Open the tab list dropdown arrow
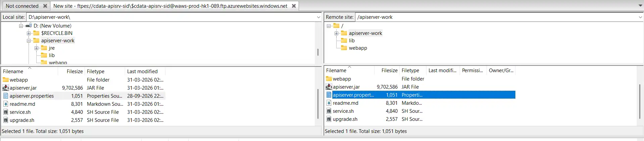 point(640,6)
